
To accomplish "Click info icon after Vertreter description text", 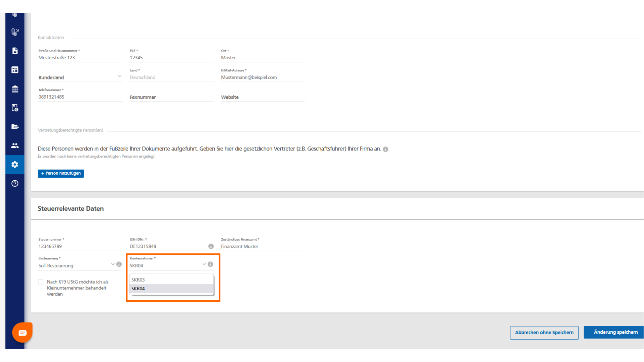I will pyautogui.click(x=386, y=149).
